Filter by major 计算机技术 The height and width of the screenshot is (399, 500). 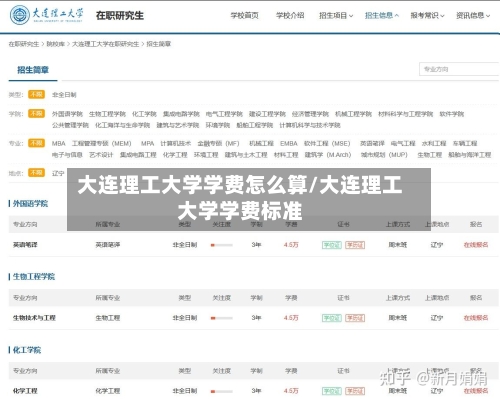(176, 144)
